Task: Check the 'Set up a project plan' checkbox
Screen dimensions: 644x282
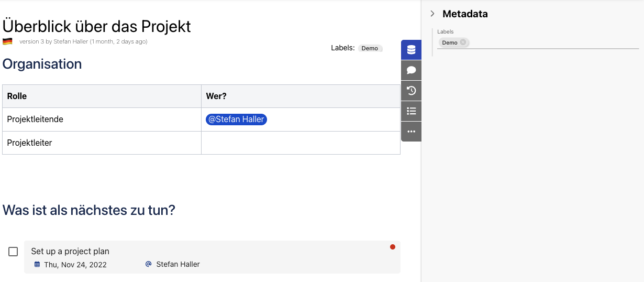Action: [x=13, y=252]
